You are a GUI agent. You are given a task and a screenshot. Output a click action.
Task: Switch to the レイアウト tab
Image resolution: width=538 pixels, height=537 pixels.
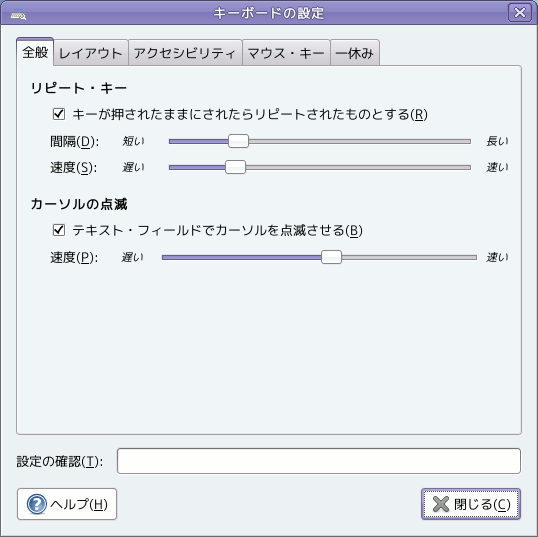tap(91, 53)
